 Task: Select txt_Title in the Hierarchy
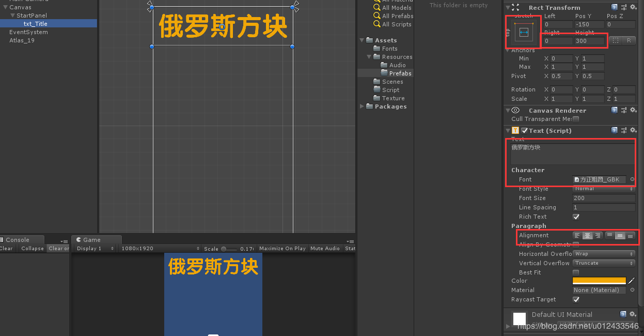49,24
